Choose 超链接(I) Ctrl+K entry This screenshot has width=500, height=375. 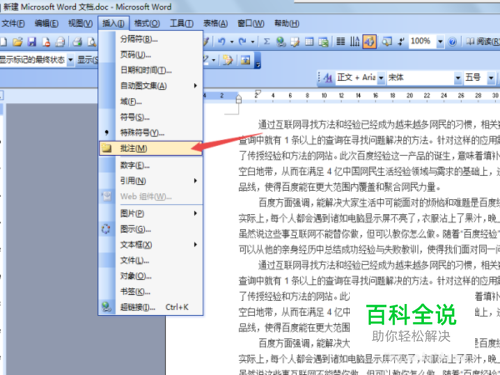click(x=151, y=307)
